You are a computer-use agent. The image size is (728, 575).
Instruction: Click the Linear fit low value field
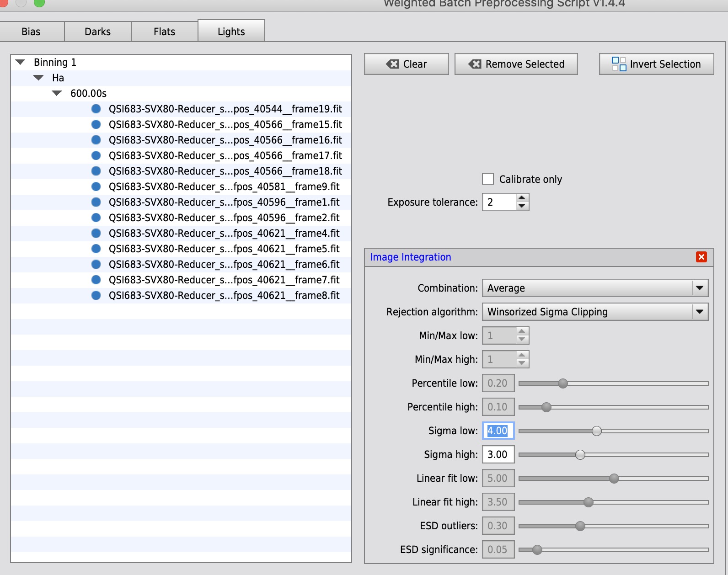tap(498, 478)
